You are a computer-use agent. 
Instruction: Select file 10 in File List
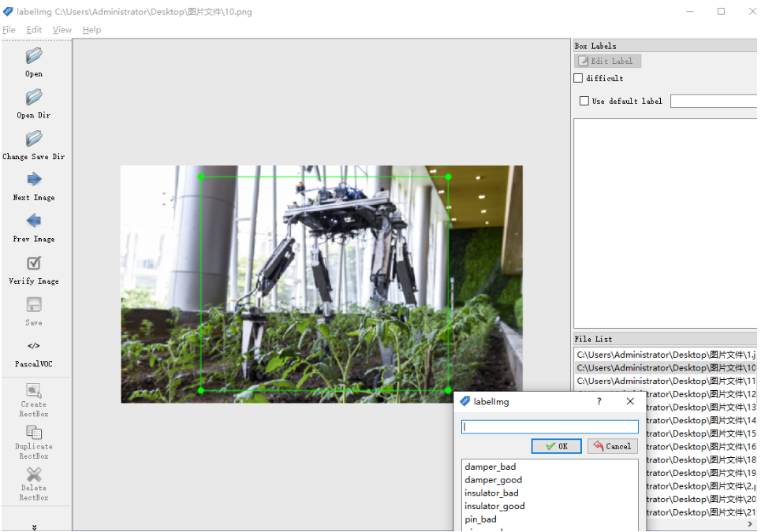(666, 367)
